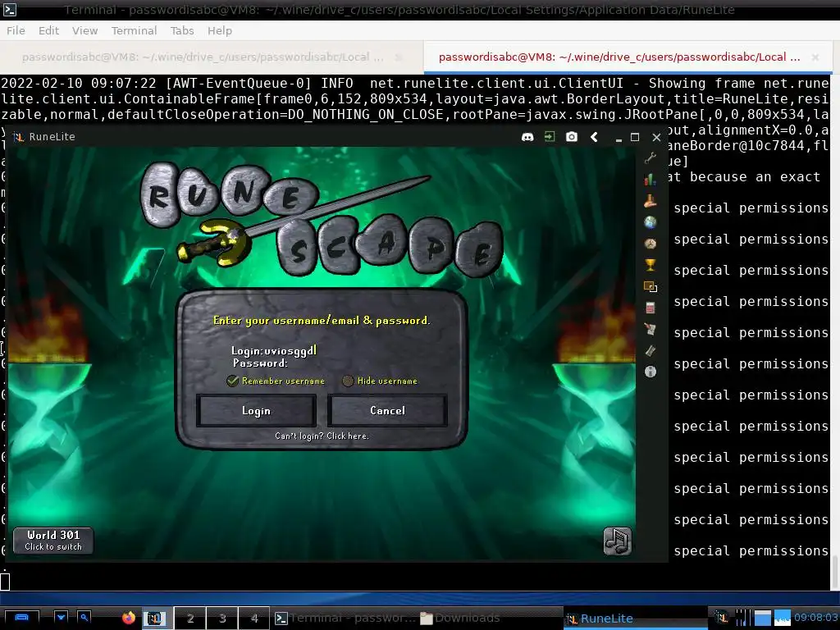Click the blue CPU graph tray icon
Screen dimensions: 840x630
[x=782, y=618]
